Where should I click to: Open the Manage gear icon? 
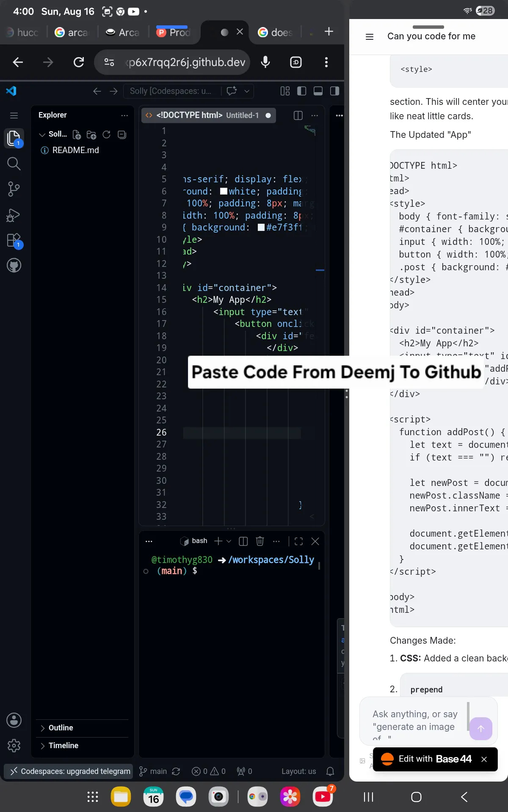(x=14, y=745)
